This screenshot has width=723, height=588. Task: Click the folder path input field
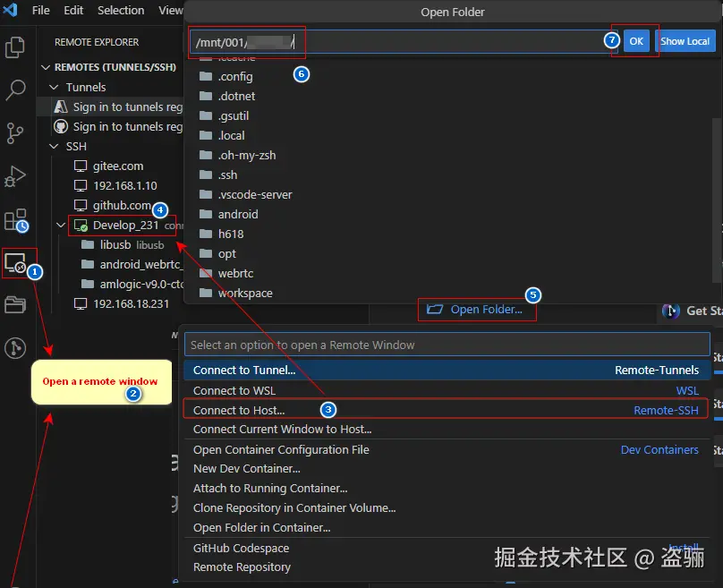(404, 42)
